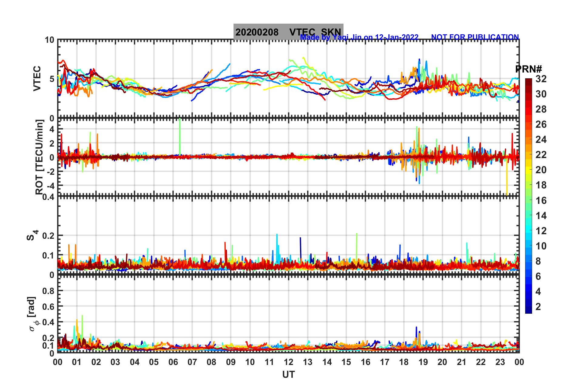
Task: Click the VTEC axis tick label 10
Action: point(49,40)
